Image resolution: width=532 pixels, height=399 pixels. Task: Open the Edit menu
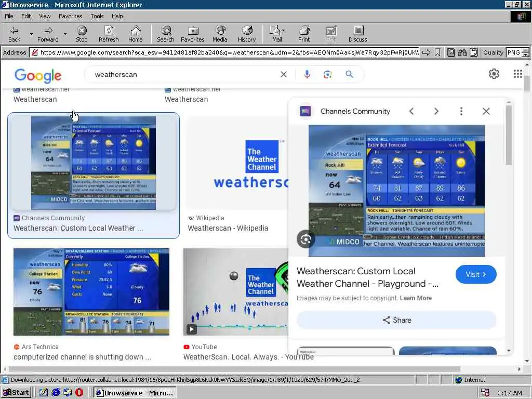[x=26, y=16]
